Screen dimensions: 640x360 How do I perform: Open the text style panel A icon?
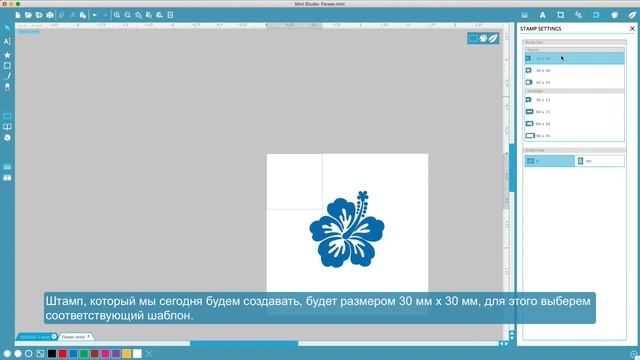pyautogui.click(x=542, y=15)
